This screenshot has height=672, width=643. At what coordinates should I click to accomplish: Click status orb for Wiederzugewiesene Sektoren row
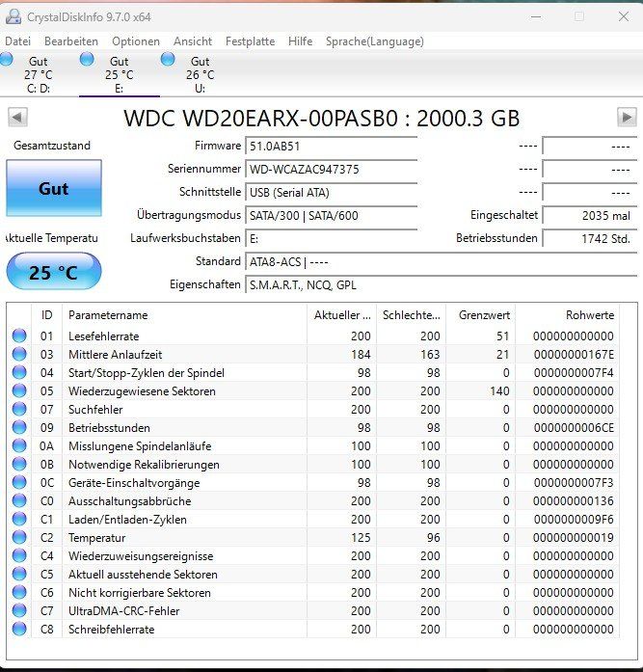coord(19,390)
